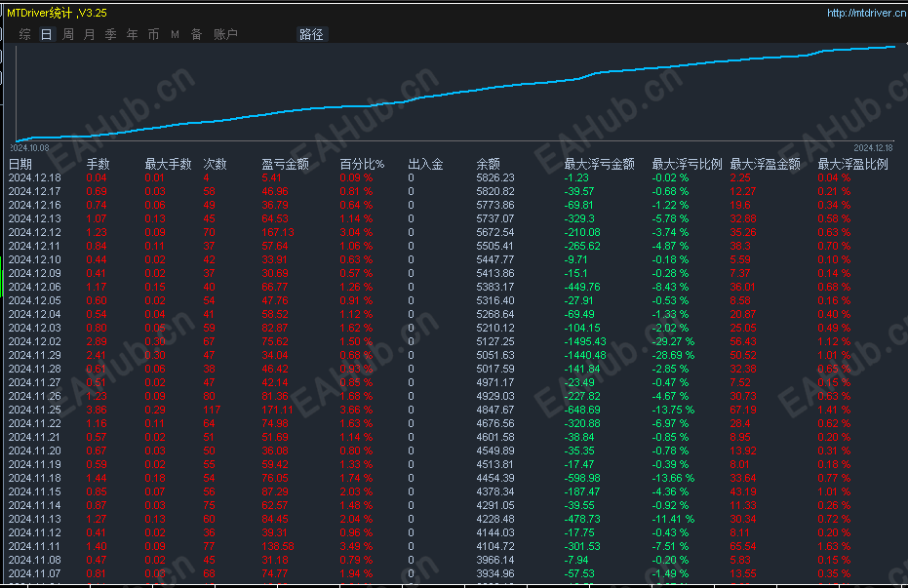Select the 2024.11.25 date cell
The width and height of the screenshot is (908, 588).
point(34,410)
